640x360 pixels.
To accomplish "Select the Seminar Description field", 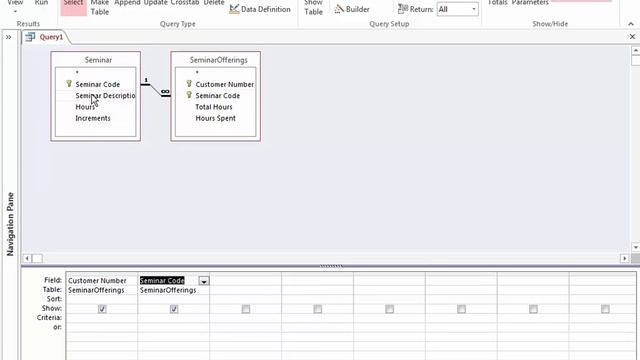I will point(105,96).
